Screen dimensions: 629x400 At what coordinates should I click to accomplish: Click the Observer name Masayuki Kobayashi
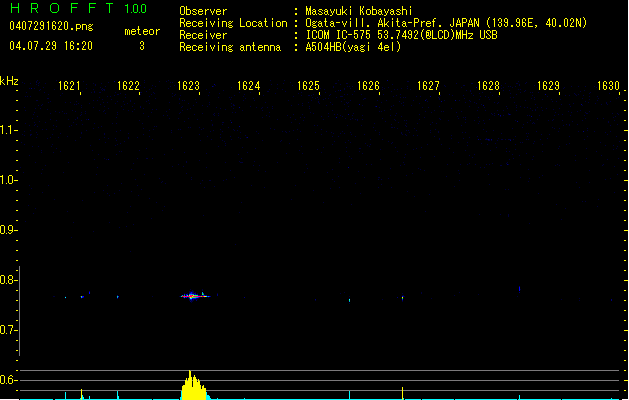point(359,11)
